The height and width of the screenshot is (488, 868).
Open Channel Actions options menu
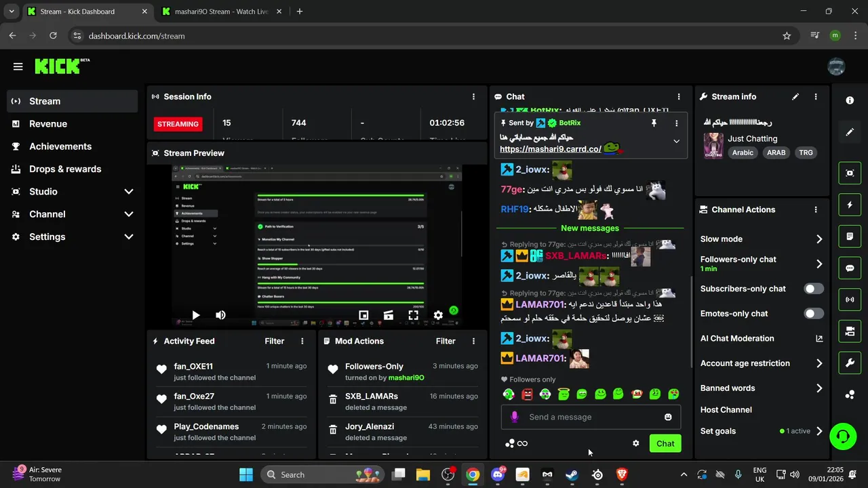coord(816,209)
